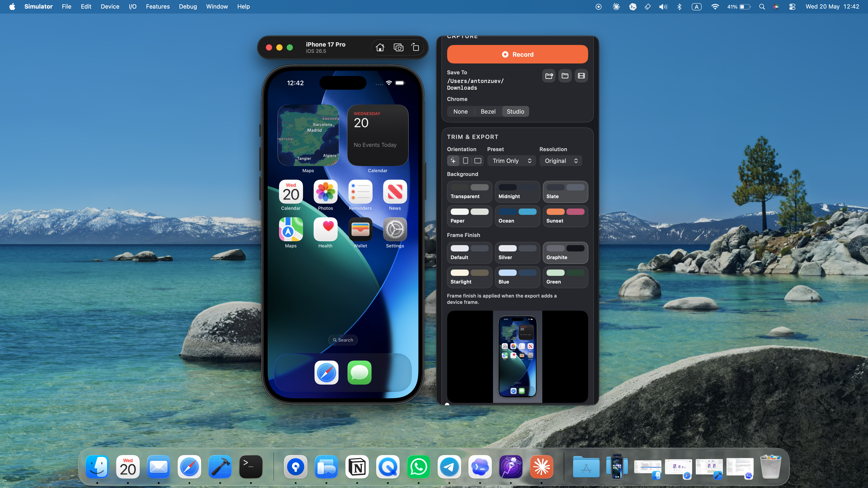Click the date and time in menu bar

(x=832, y=7)
